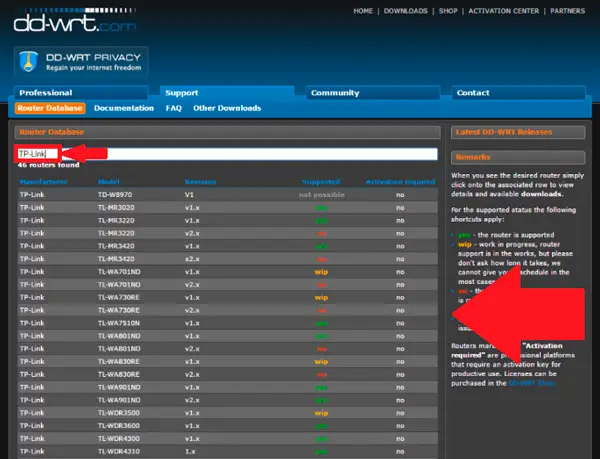This screenshot has height=459, width=600.
Task: Open the TL-WDR4300 router row
Action: [227, 439]
